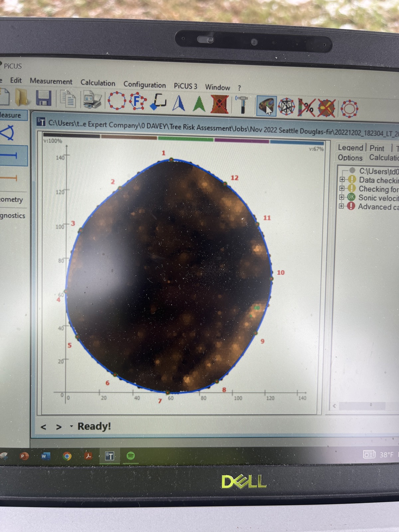
Task: Click the sonic line mesh circle icon
Action: coord(286,107)
